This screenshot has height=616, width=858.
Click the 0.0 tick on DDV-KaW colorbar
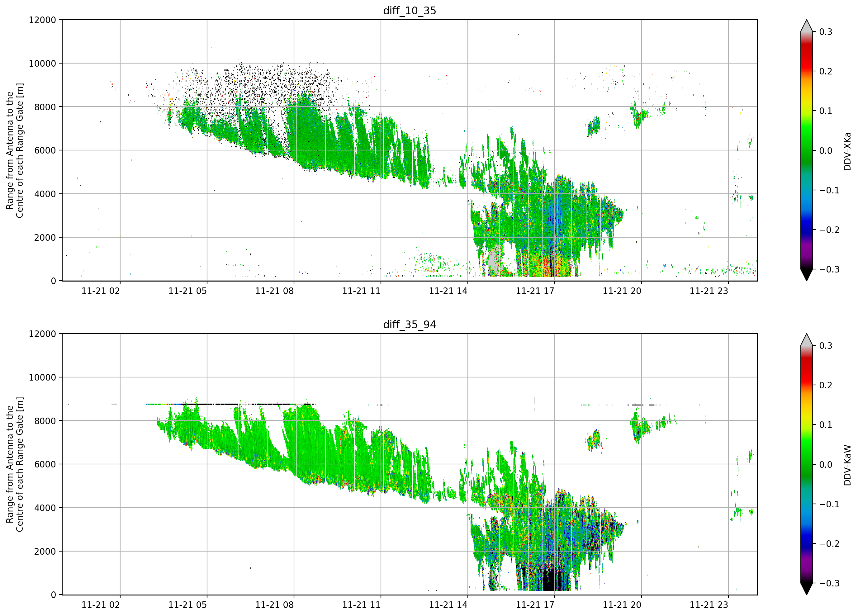tap(826, 465)
